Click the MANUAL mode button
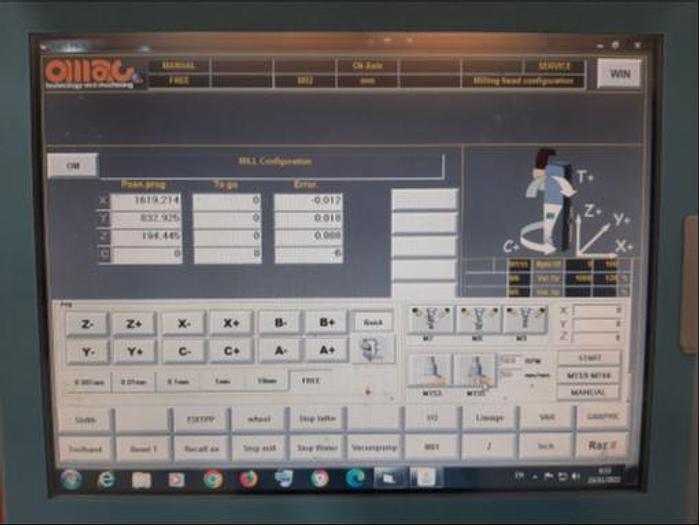The height and width of the screenshot is (525, 699). [x=588, y=392]
